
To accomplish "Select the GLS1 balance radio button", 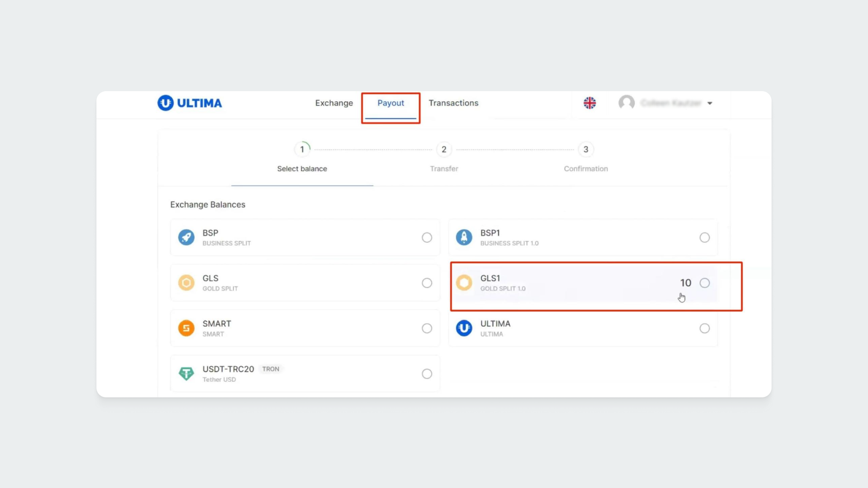I will coord(705,283).
